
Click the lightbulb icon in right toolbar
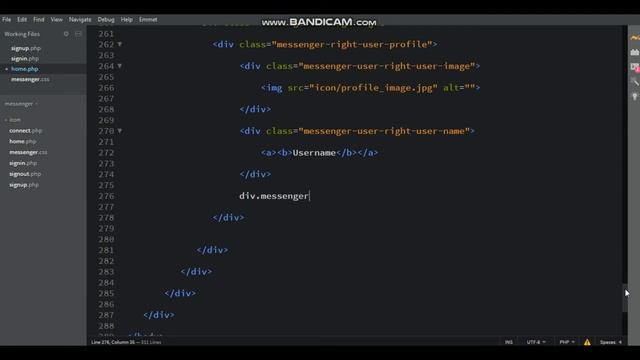click(635, 96)
